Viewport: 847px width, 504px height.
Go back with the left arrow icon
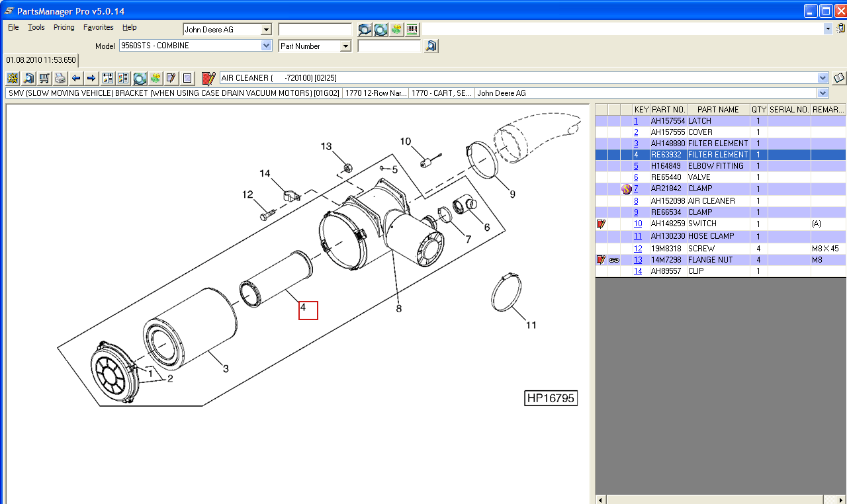click(x=76, y=78)
